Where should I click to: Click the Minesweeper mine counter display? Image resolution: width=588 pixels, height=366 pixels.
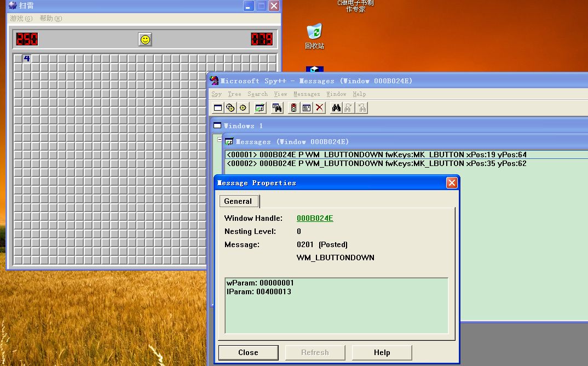point(27,39)
